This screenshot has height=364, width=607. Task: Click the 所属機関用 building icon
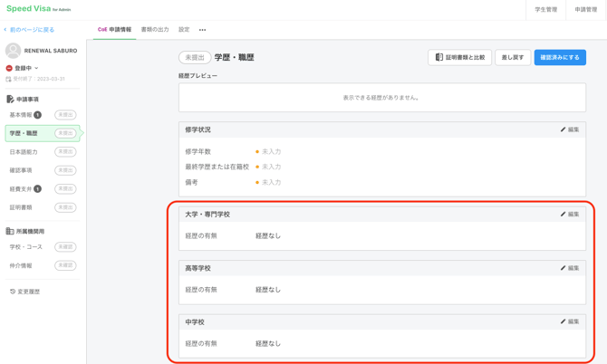pos(10,231)
